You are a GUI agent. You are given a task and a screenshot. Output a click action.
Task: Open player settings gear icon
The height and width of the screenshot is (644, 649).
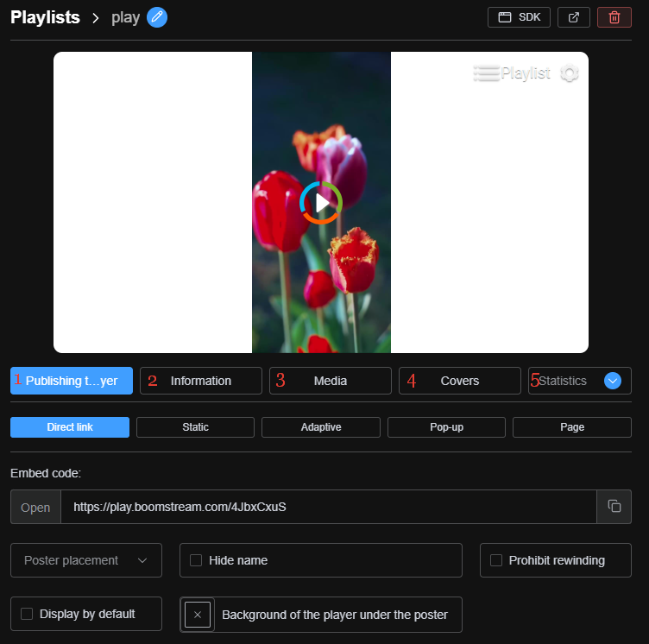pos(569,73)
